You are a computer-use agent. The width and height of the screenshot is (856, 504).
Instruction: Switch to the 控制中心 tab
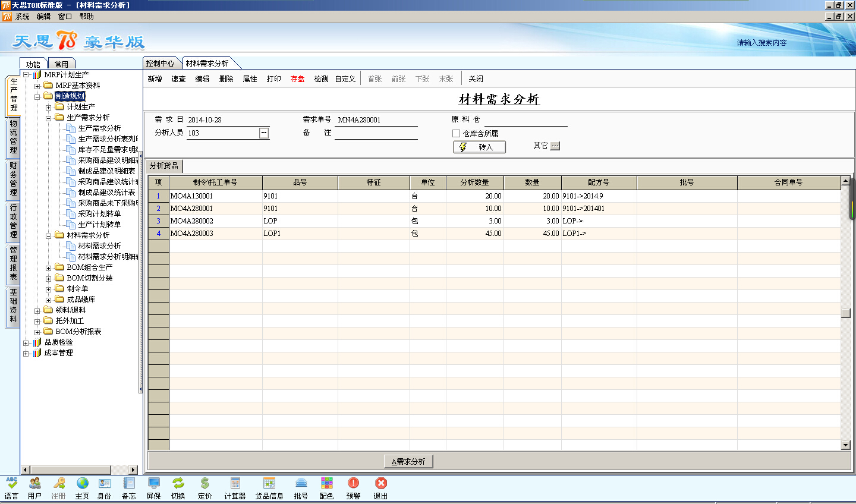click(x=160, y=64)
